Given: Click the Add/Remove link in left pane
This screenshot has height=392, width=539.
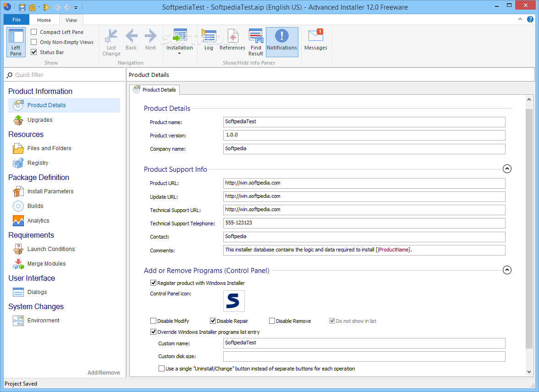Looking at the screenshot, I should [104, 372].
